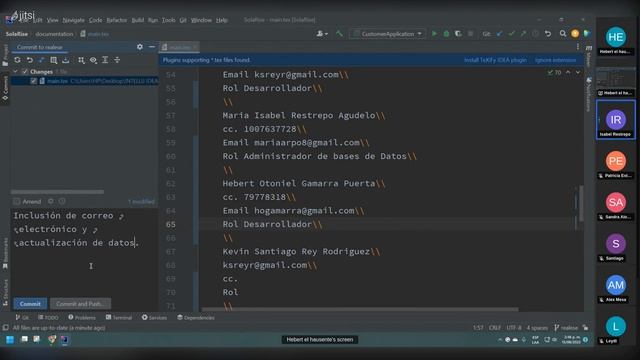640x360 pixels.
Task: Click the Rollback icon in commit toolbar
Action: [29, 60]
